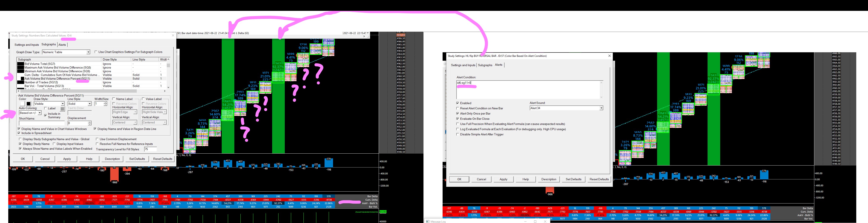868x223 pixels.
Task: Click the gray Label color swatch
Action: coord(62,109)
